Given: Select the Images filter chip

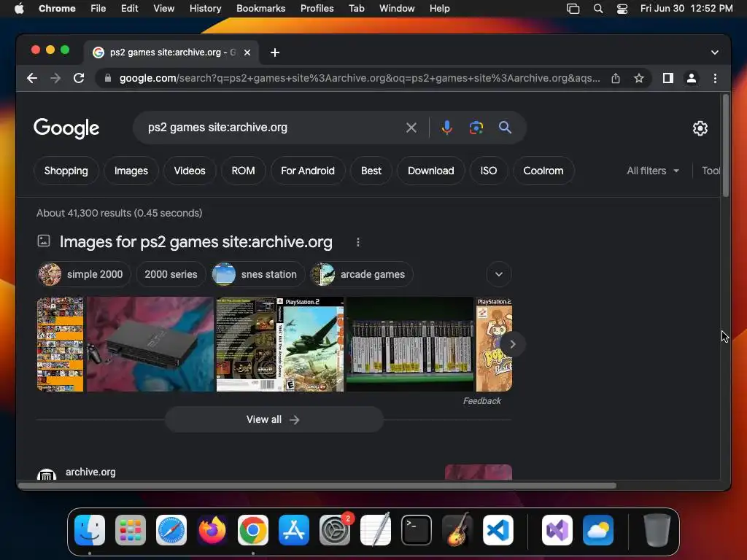Looking at the screenshot, I should [131, 171].
